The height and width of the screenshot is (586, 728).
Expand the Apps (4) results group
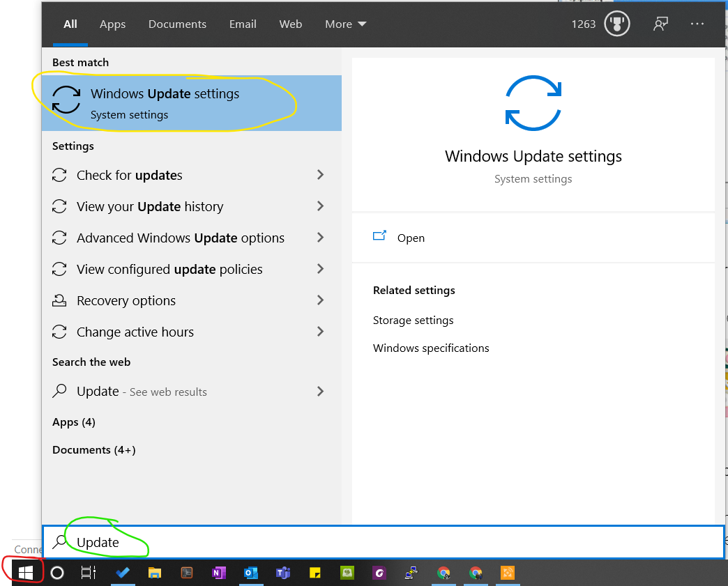click(x=74, y=422)
